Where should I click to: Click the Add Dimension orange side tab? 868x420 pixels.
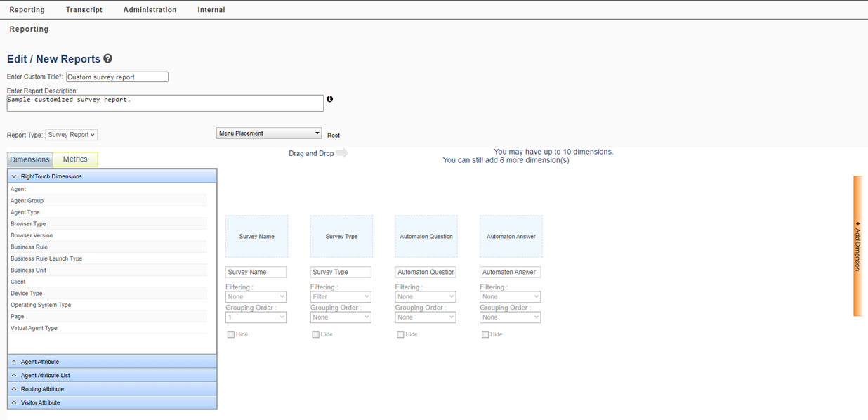857,246
